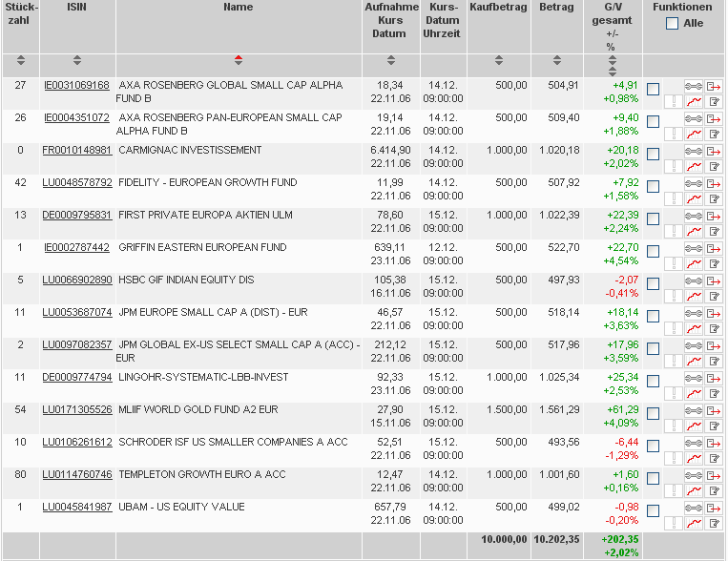
Task: Click transfer-out arrow icon for Carmignac Investissement
Action: (x=713, y=151)
